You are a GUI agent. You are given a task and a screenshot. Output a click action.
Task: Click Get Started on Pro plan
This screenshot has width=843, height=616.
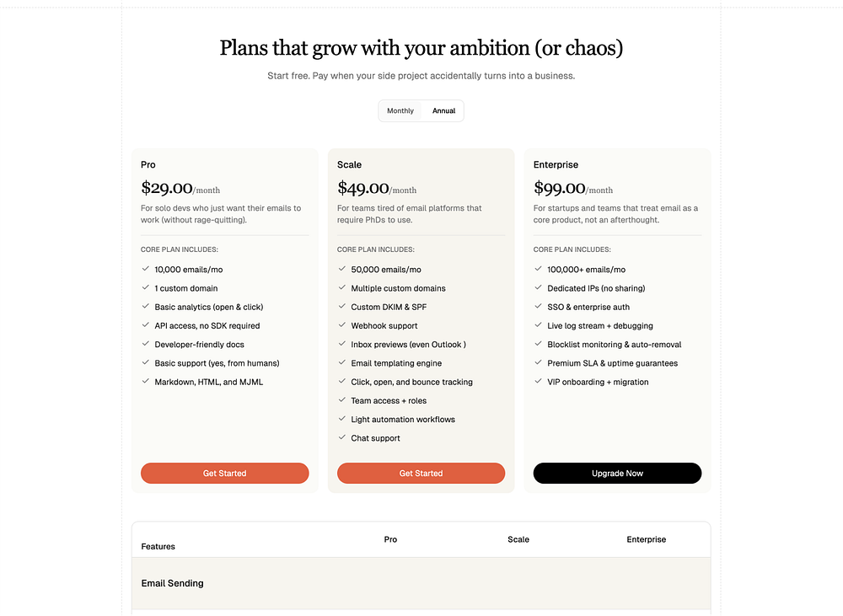[x=224, y=474]
